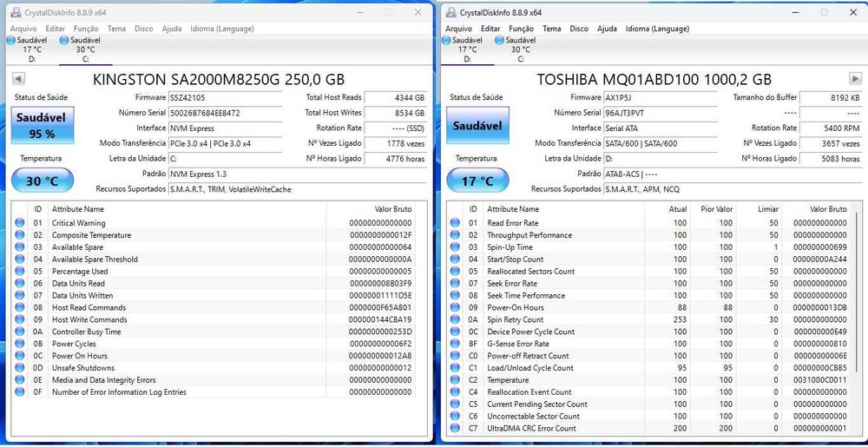Click status icon for Read Error Rate row
868x447 pixels.
coord(455,223)
